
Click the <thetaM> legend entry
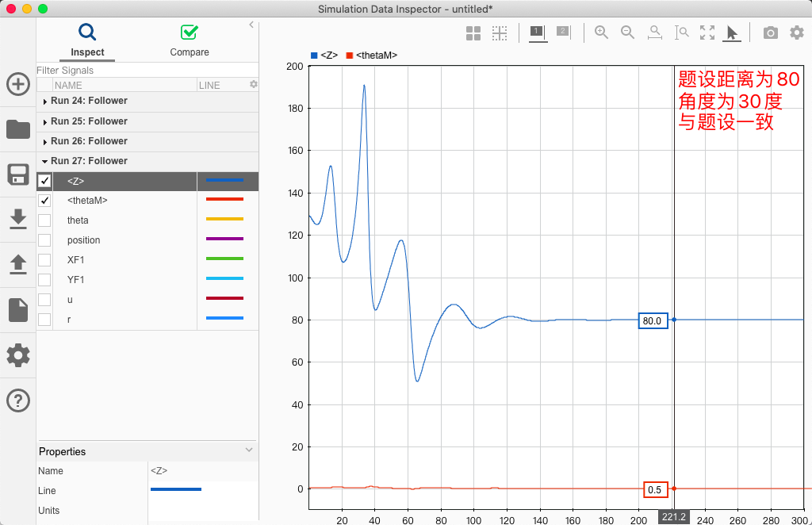coord(372,55)
